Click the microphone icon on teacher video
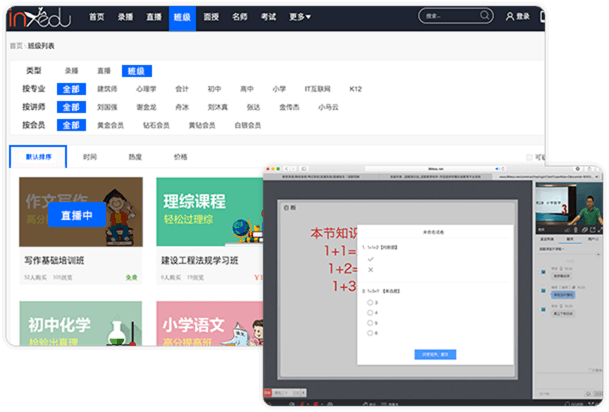609x412 pixels. pyautogui.click(x=576, y=230)
